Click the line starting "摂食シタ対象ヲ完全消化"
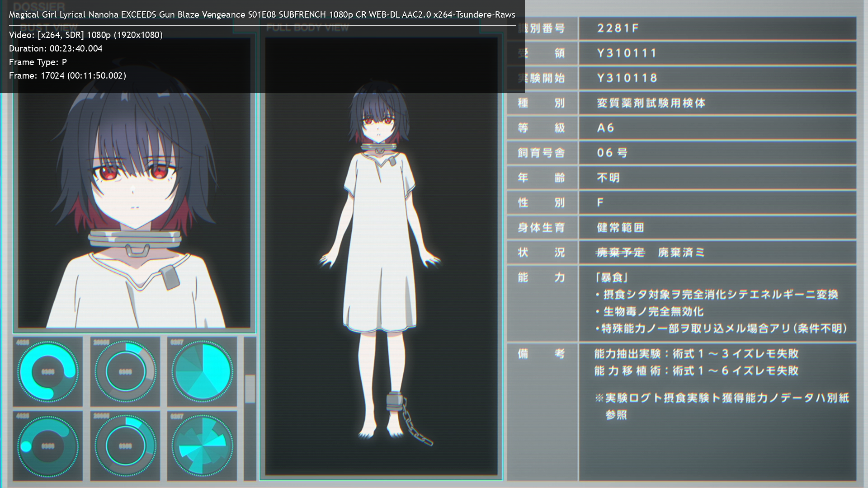 click(x=717, y=295)
